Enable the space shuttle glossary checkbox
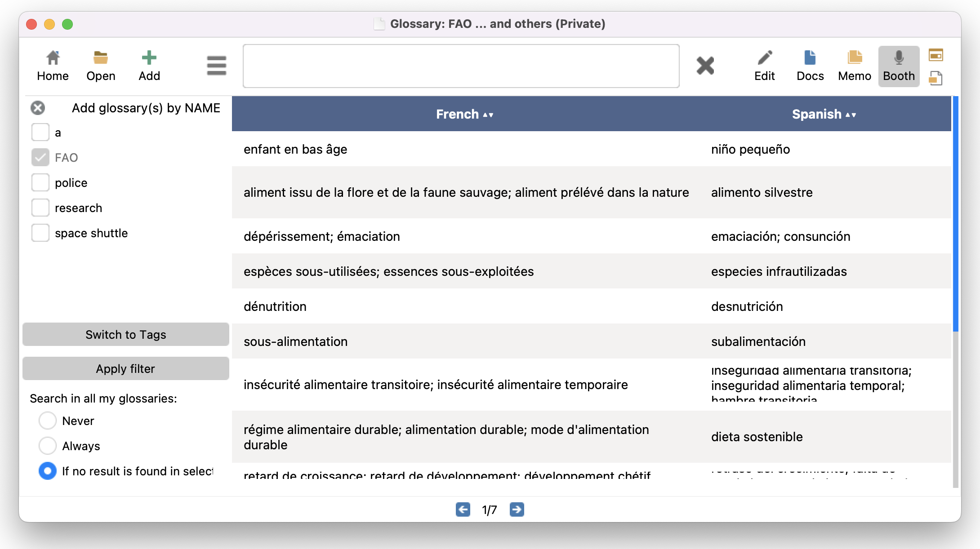Screen dimensions: 980x549 click(x=40, y=233)
